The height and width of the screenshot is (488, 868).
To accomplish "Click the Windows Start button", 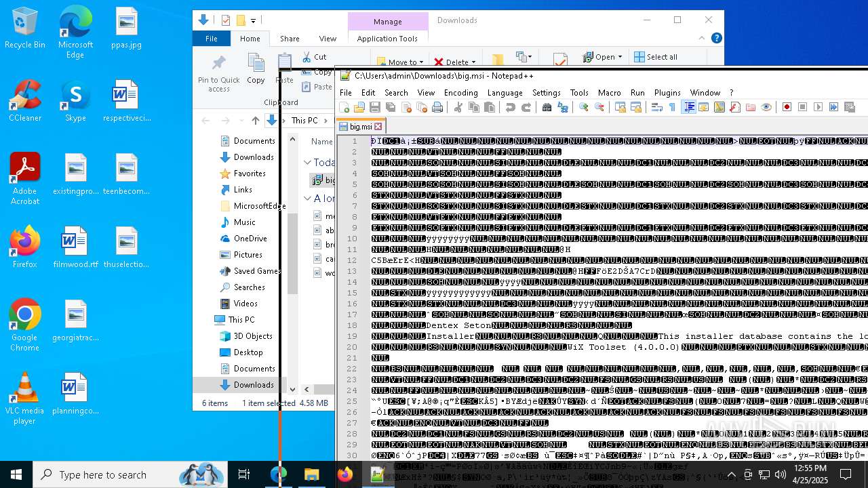I will click(x=16, y=474).
